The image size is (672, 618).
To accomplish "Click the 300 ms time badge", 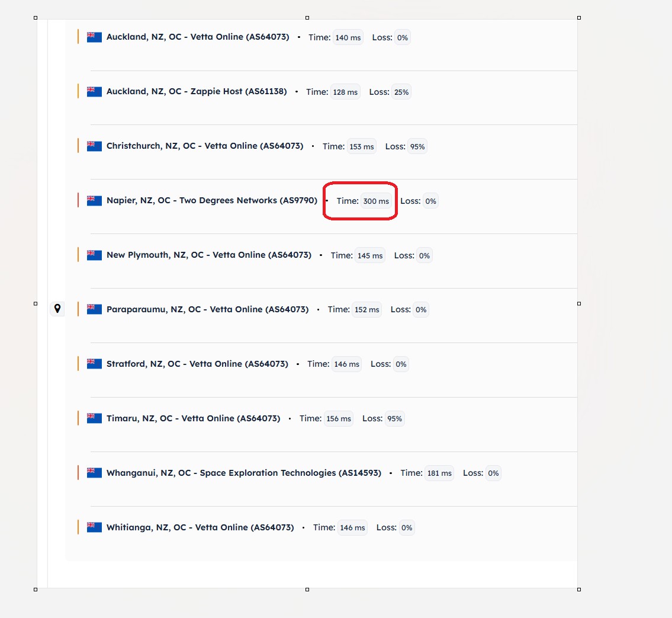I will click(x=376, y=201).
